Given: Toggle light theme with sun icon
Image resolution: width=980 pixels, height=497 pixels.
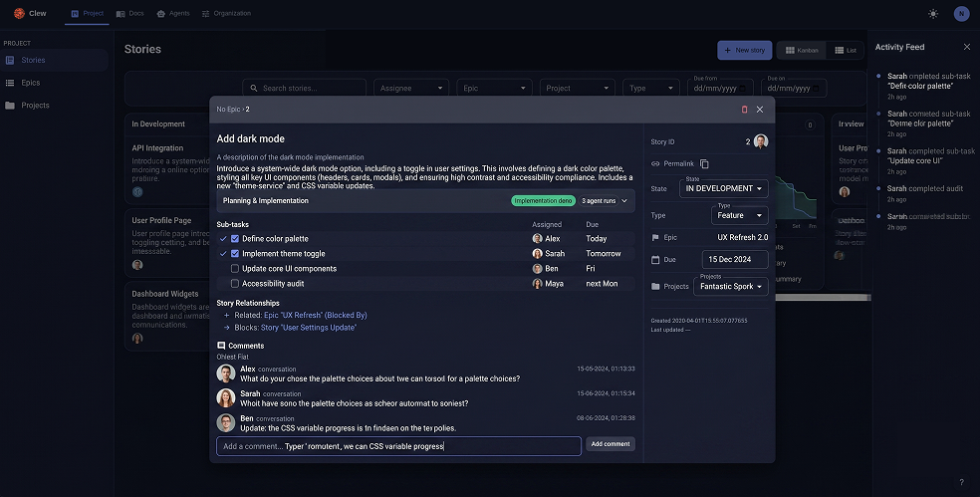Looking at the screenshot, I should (x=933, y=14).
